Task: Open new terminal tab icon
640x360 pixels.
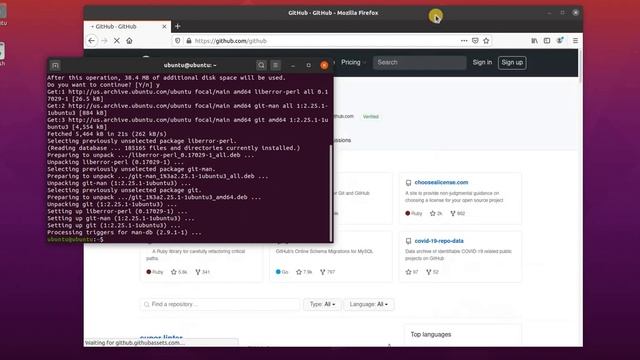Action: click(56, 65)
